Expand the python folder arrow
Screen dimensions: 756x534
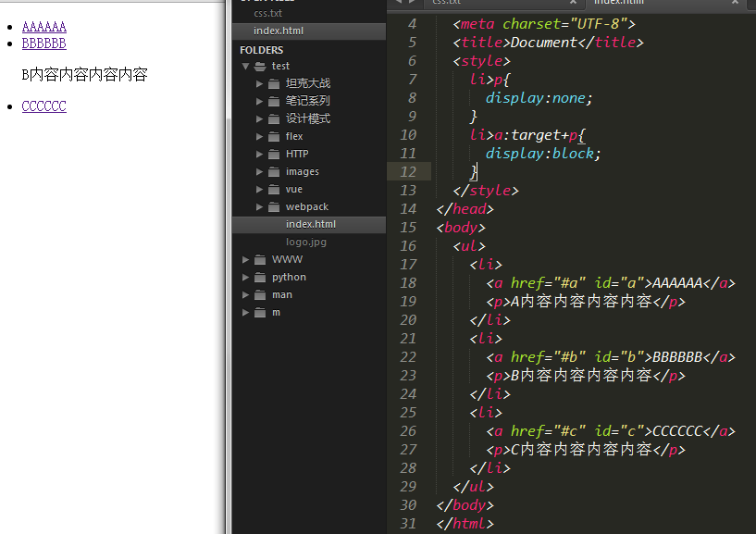(x=245, y=278)
